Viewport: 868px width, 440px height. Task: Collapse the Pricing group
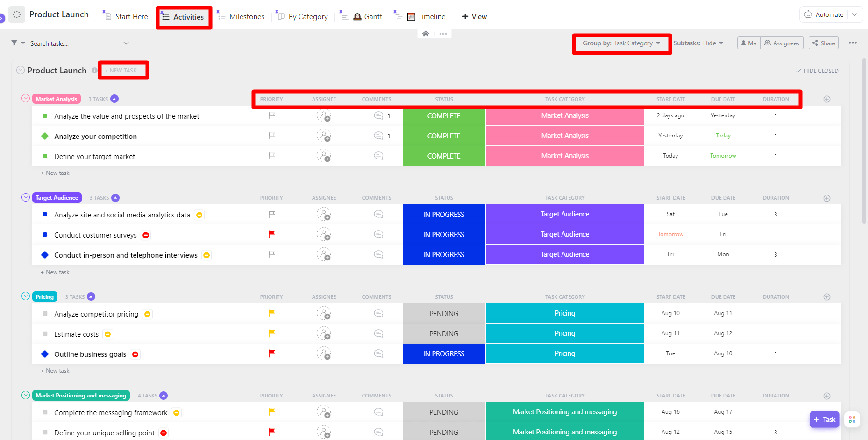[x=26, y=296]
